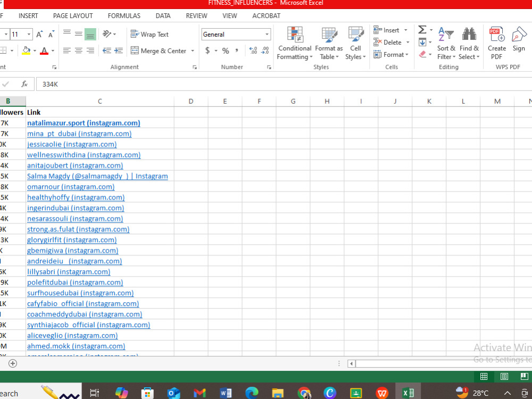This screenshot has width=532, height=399.
Task: Align text right
Action: (90, 51)
